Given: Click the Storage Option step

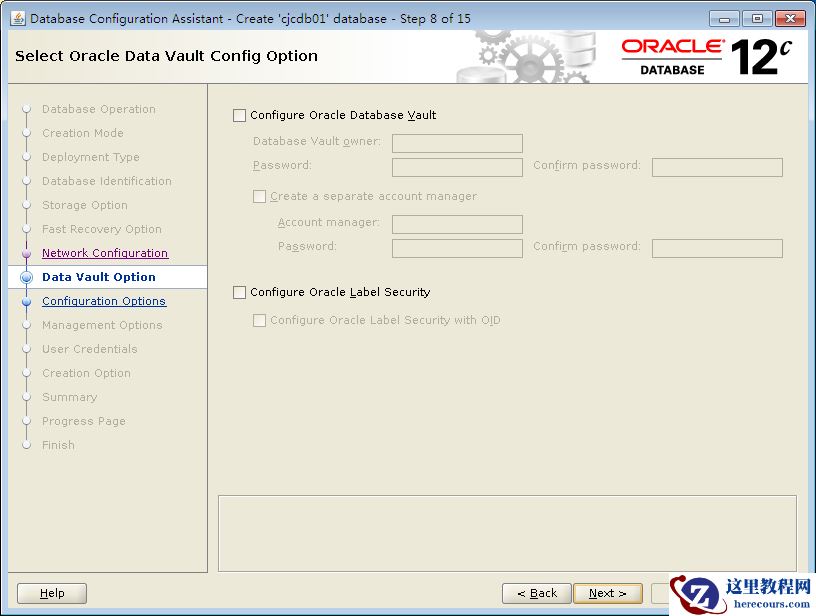Looking at the screenshot, I should point(85,205).
